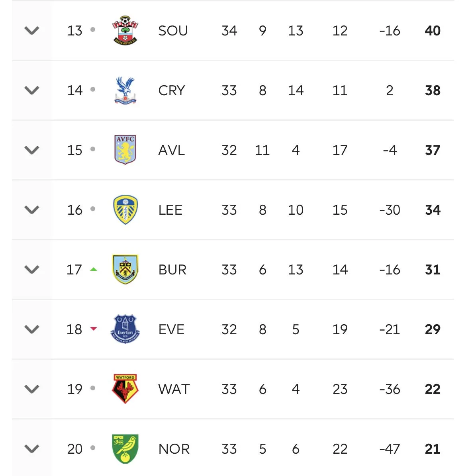
Task: Click the Leeds United club crest
Action: [x=125, y=210]
